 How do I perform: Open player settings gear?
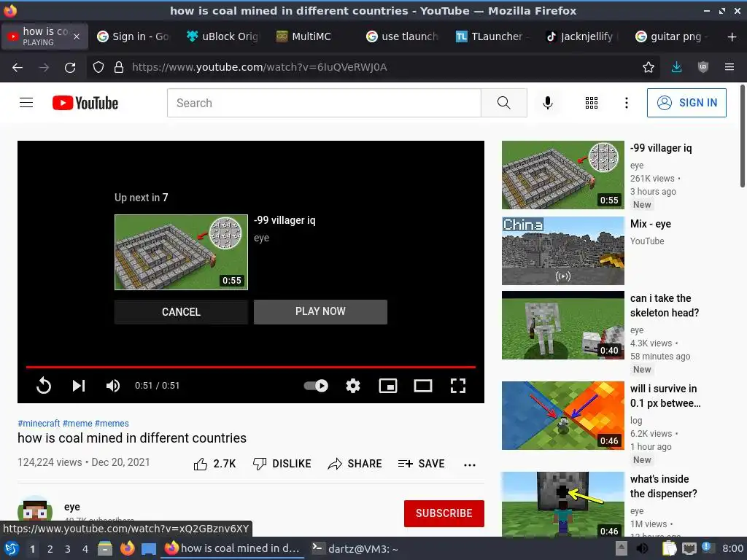pyautogui.click(x=352, y=386)
